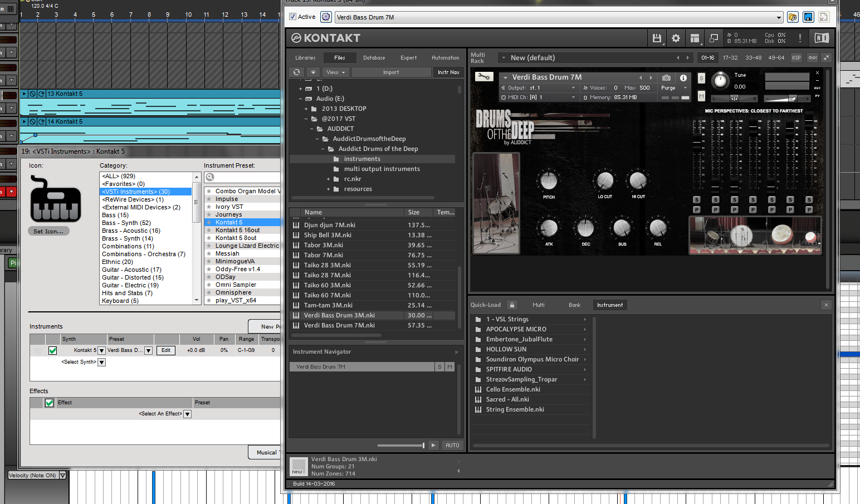
Task: Minimize all rack instruments with arrows icon
Action: tap(827, 57)
